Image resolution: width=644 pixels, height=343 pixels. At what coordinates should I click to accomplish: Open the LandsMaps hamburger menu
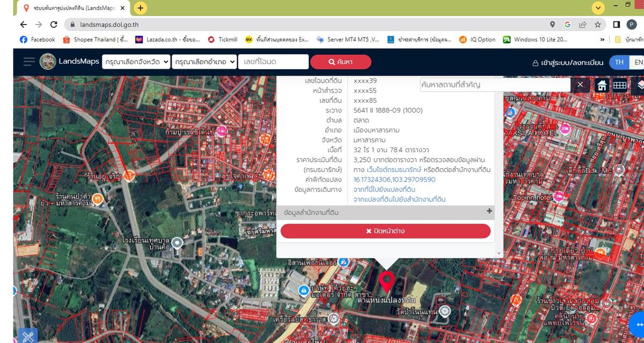29,62
